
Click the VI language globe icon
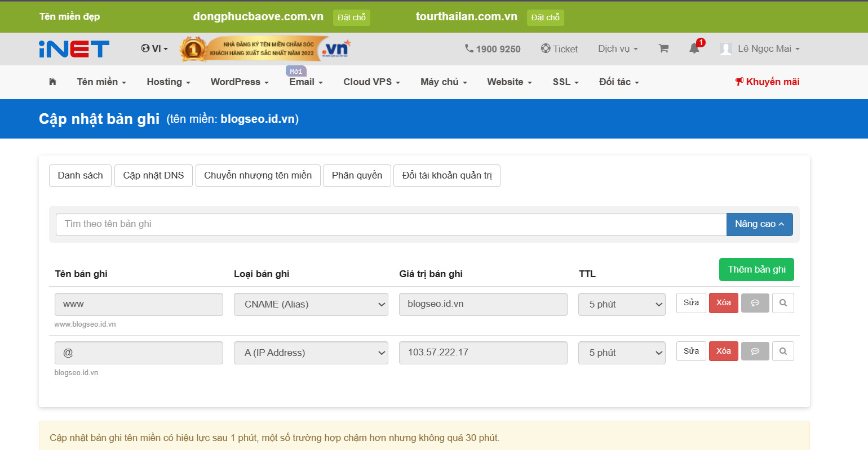tap(145, 49)
